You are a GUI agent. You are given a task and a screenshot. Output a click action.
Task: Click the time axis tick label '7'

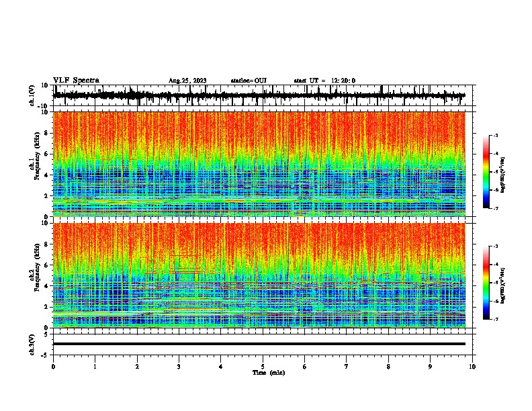[347, 367]
